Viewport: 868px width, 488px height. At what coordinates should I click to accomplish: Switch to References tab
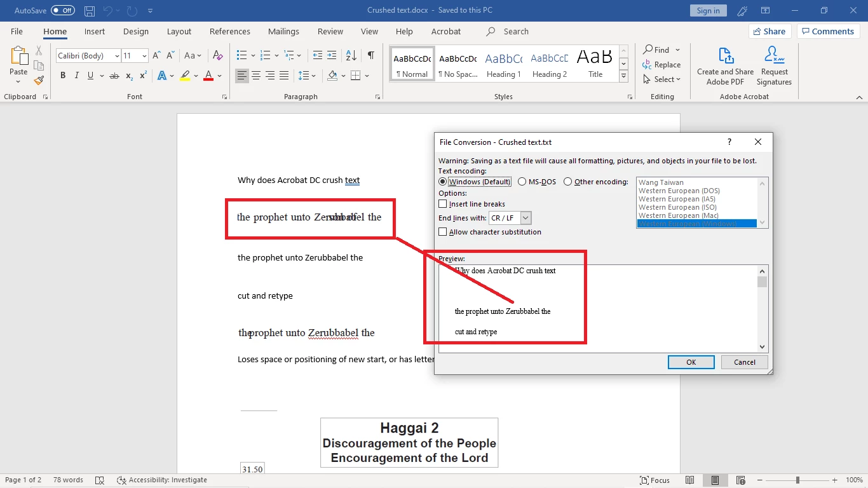coord(230,31)
